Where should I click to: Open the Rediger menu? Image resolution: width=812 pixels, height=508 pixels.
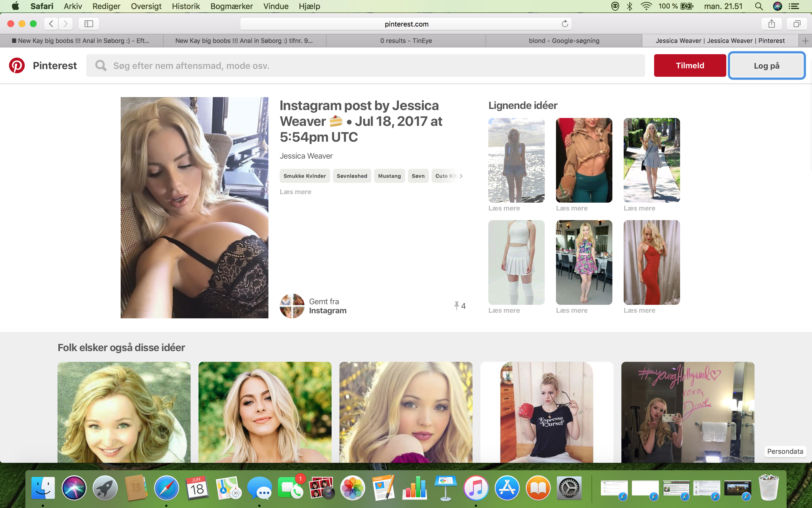(106, 6)
